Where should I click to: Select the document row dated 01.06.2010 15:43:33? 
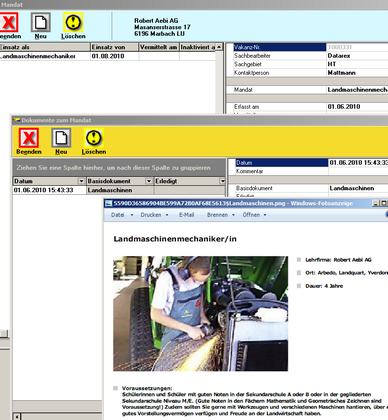click(x=118, y=190)
